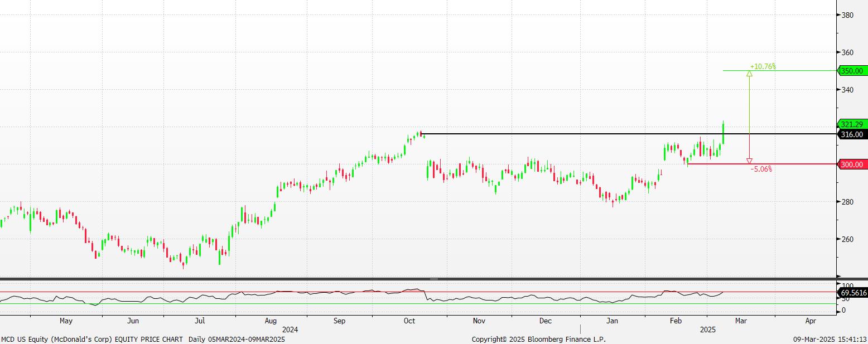Click the MCD US Equity chart title text
The width and height of the screenshot is (868, 344).
click(x=143, y=339)
